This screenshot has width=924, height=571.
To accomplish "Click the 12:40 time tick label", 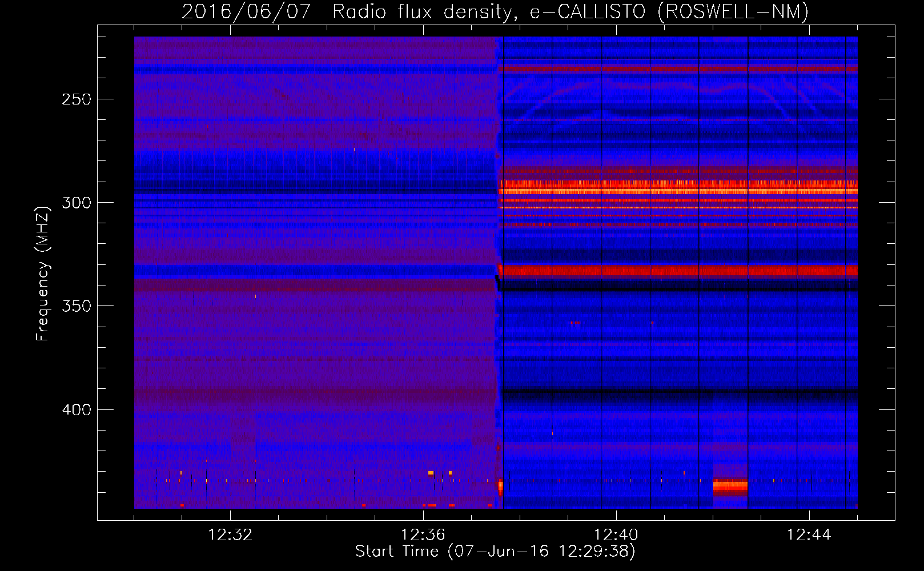I will point(616,534).
